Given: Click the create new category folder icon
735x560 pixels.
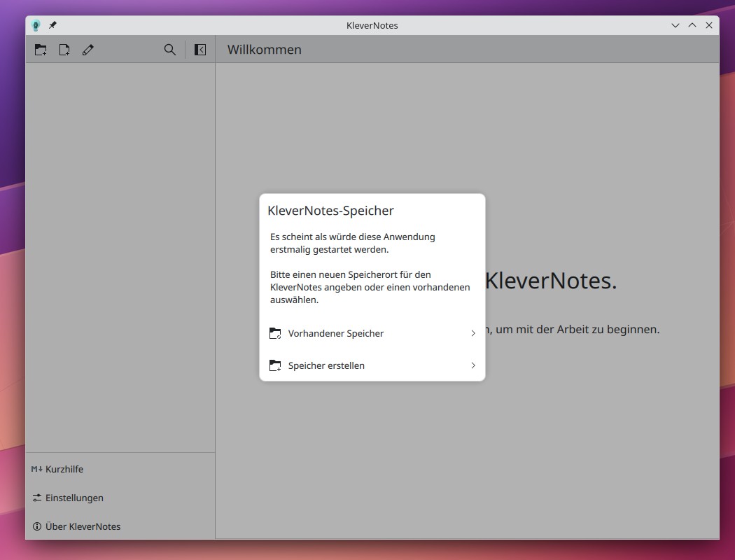Looking at the screenshot, I should (41, 50).
